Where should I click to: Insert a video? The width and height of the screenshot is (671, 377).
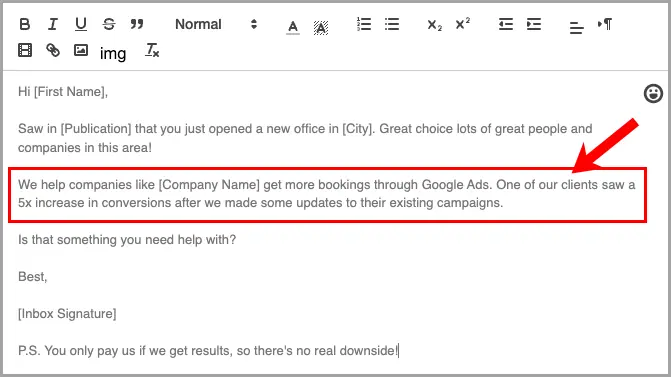pyautogui.click(x=25, y=50)
